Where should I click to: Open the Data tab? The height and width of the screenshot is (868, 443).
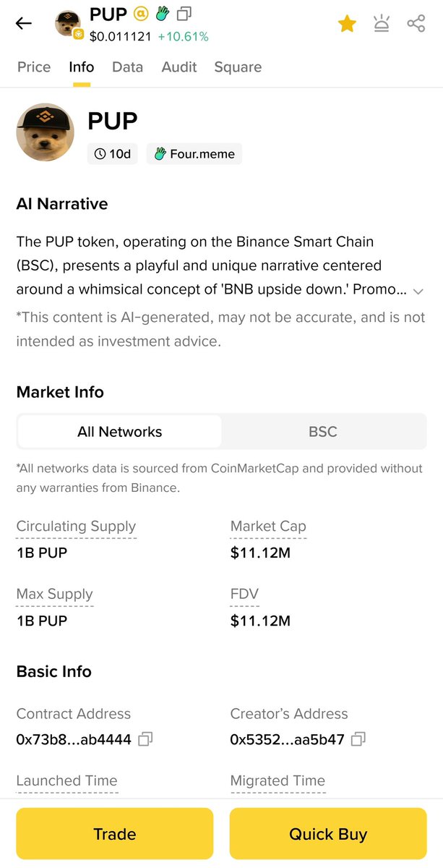[127, 67]
